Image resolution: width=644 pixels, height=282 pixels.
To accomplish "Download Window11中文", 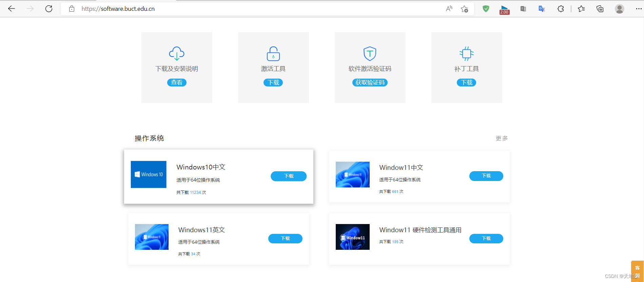I will click(486, 176).
